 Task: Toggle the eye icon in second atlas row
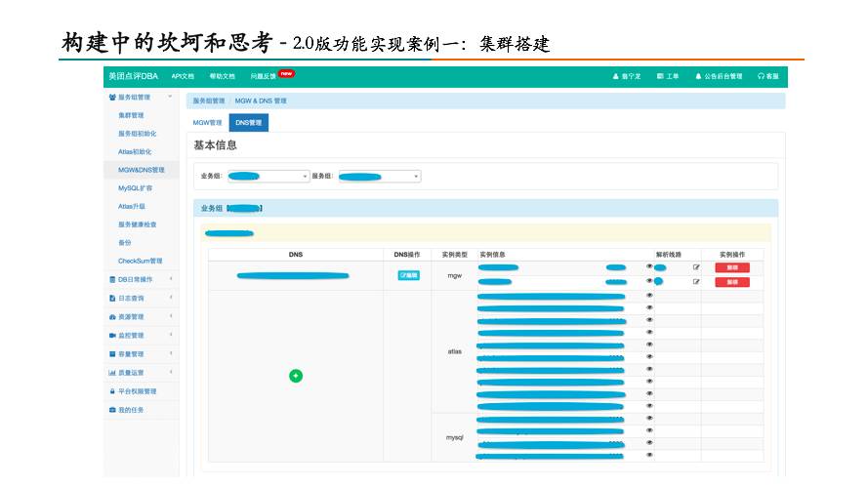click(649, 307)
